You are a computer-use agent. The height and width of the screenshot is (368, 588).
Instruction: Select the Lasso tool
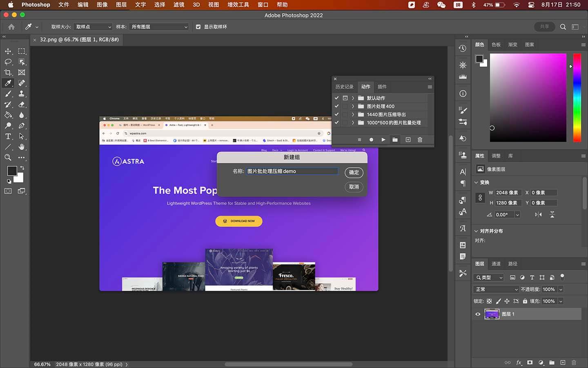tap(8, 62)
